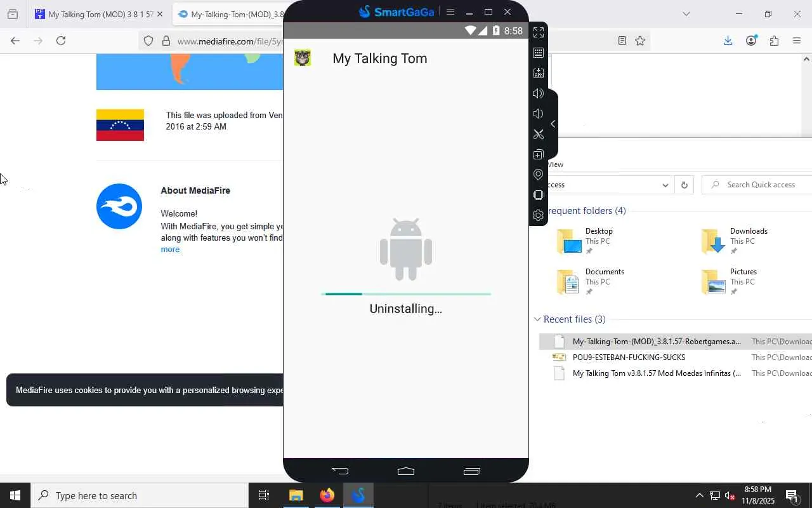Viewport: 812px width, 508px height.
Task: Click the Uninstalling progress bar
Action: coord(406,294)
